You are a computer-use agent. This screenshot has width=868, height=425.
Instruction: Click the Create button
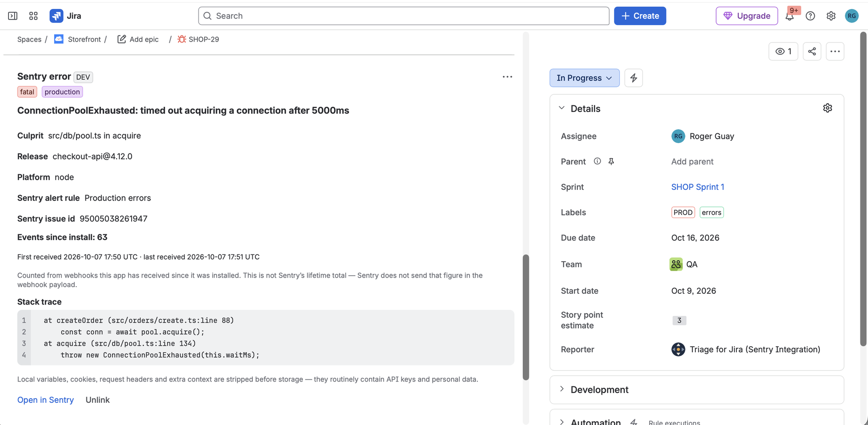[x=640, y=16]
